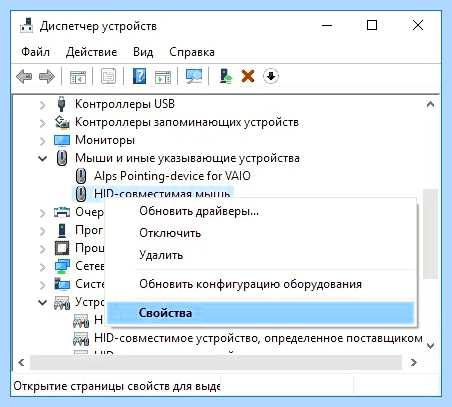
Task: Click the Alps Pointing-device mouse icon
Action: point(81,176)
